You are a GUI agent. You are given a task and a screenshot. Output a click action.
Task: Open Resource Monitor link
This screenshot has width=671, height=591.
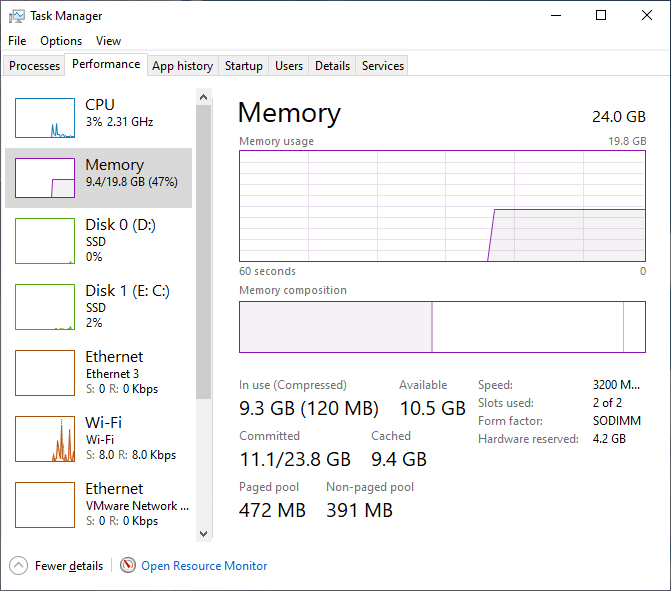tap(204, 566)
